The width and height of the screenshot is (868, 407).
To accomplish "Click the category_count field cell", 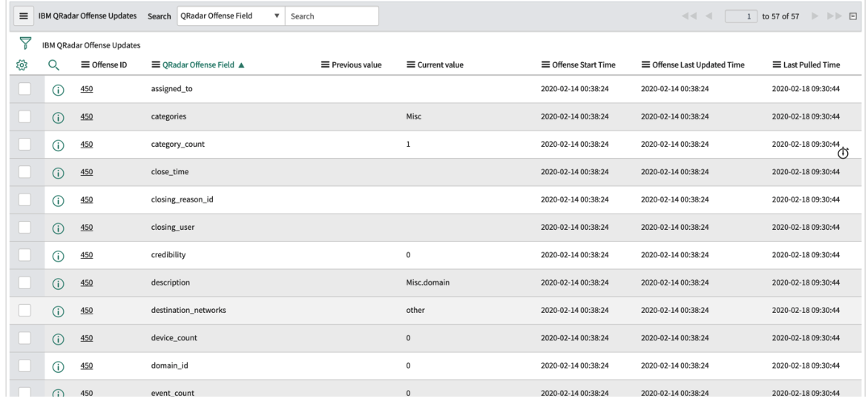I will point(178,145).
